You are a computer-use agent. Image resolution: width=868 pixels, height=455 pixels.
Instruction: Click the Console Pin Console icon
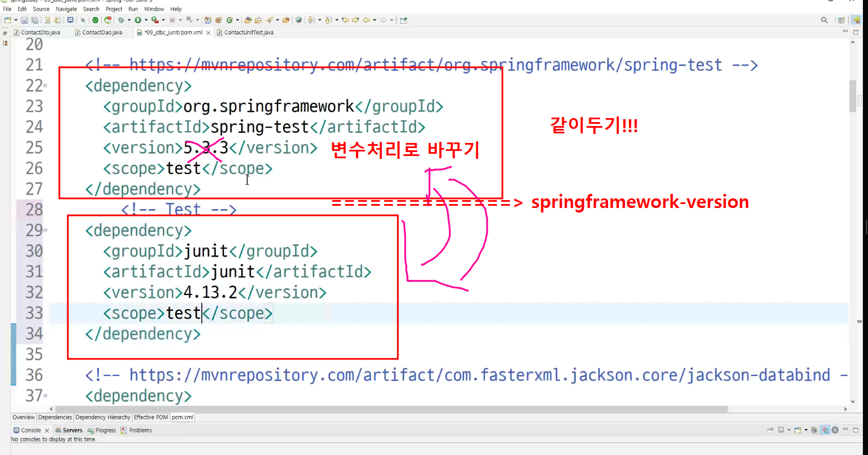pos(770,430)
